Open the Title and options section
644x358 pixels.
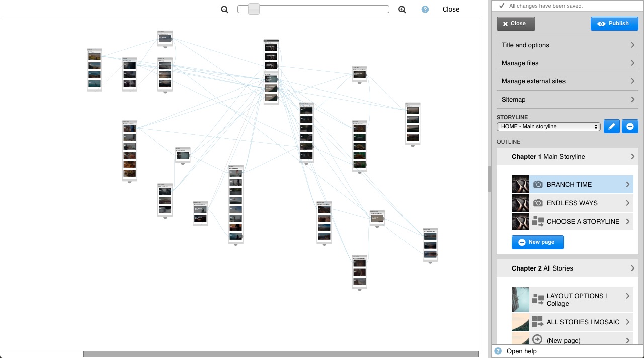coord(567,45)
